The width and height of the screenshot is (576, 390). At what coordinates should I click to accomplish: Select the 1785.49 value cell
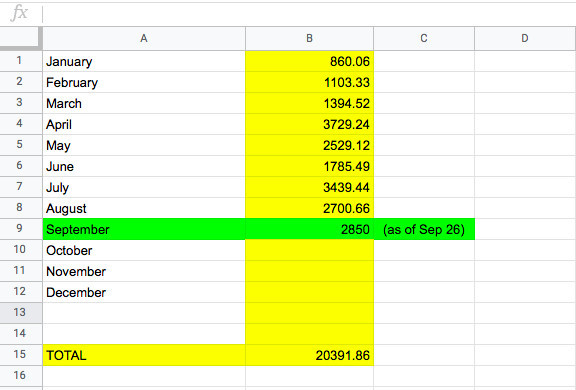click(310, 166)
